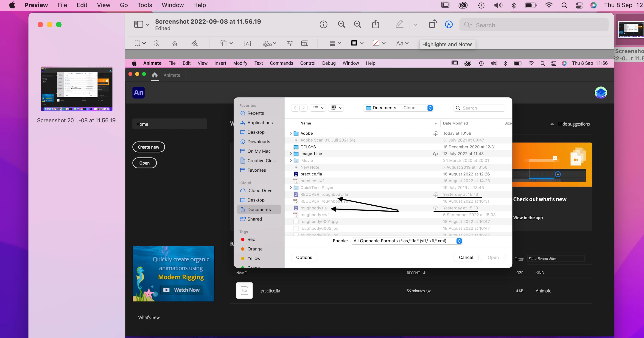644x338 pixels.
Task: Rotate the image with Rotate icon
Action: 433,25
